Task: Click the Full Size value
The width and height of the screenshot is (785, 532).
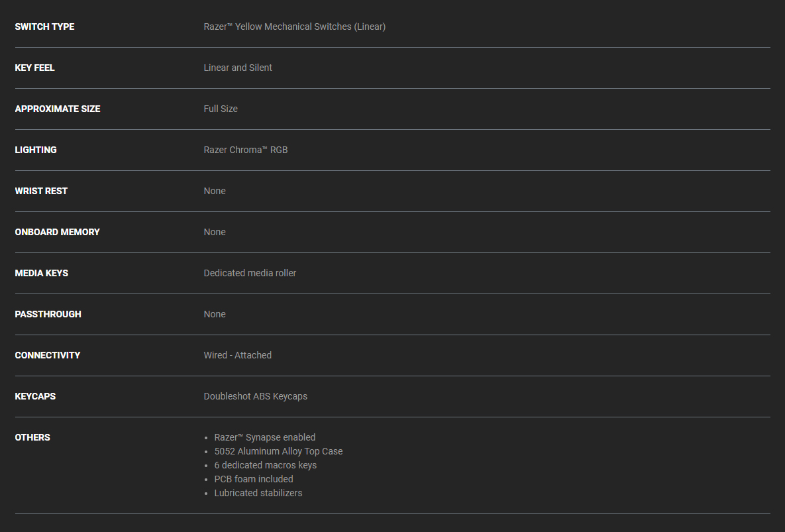Action: click(x=221, y=109)
